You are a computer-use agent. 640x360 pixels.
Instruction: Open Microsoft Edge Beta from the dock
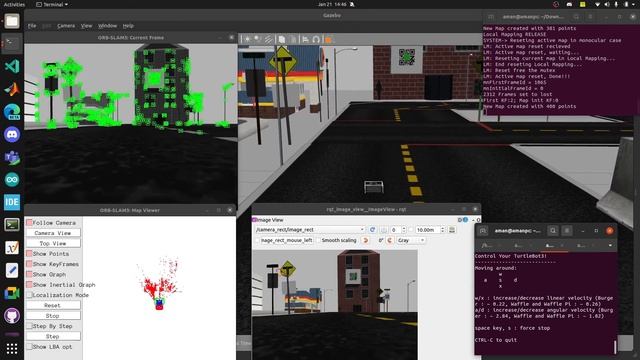pos(12,111)
